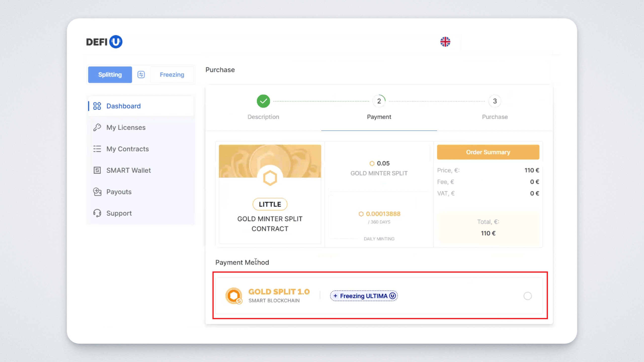The height and width of the screenshot is (362, 644).
Task: Click the Order Summary header
Action: click(x=488, y=152)
